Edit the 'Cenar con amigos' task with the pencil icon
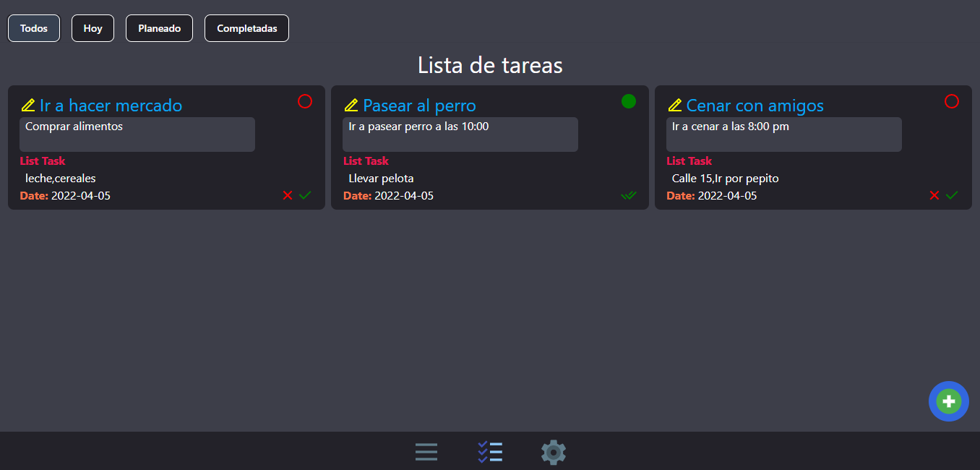This screenshot has height=470, width=980. [675, 106]
